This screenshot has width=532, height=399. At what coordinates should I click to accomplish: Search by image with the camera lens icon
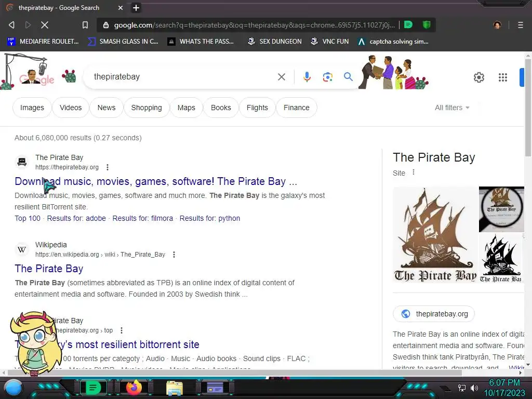pyautogui.click(x=327, y=77)
